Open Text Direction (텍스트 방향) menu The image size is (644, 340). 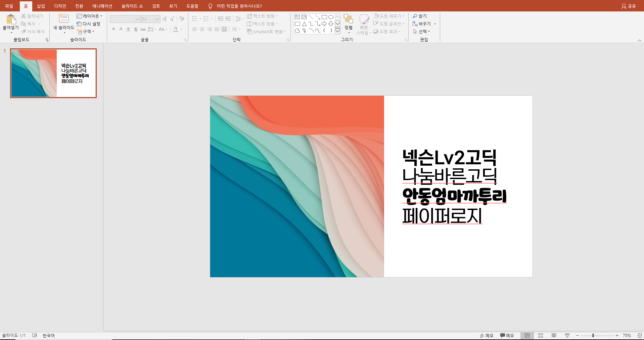[x=262, y=16]
